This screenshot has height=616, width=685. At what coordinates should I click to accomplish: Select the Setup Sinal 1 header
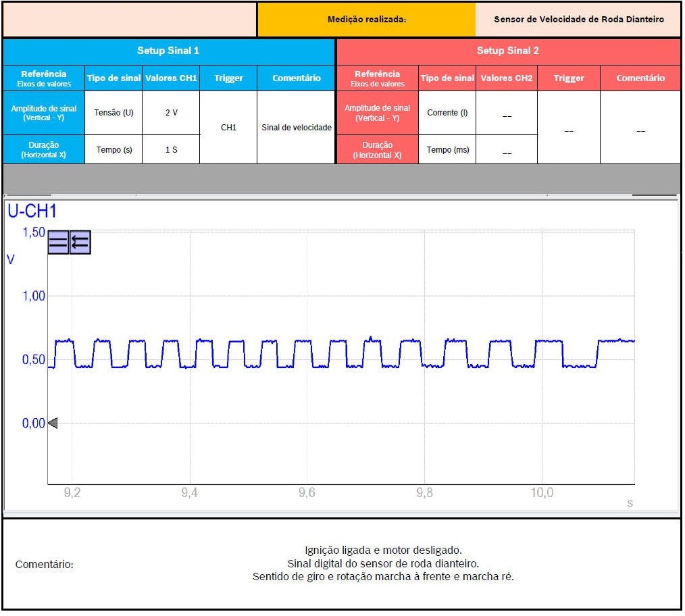[x=168, y=51]
